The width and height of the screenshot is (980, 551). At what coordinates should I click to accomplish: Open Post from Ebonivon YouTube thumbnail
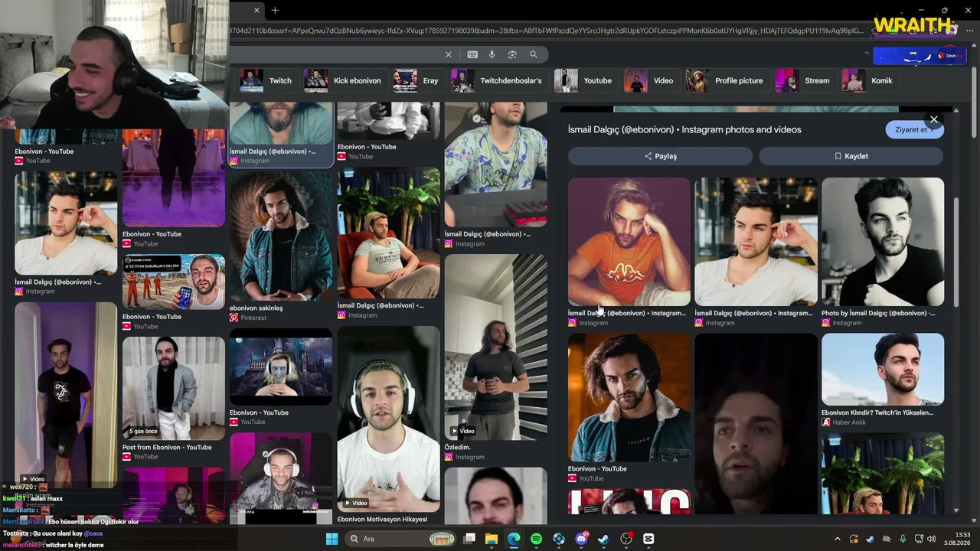(x=174, y=388)
